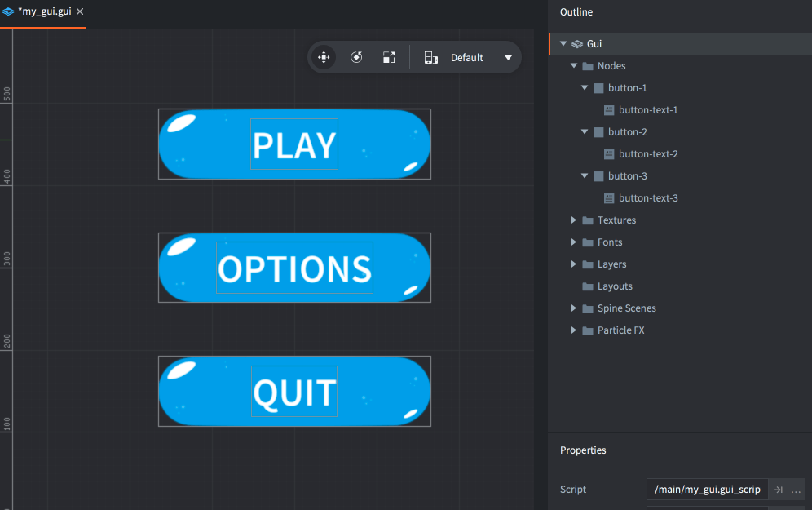Screen dimensions: 812x510
Task: Expand the Textures folder
Action: pyautogui.click(x=574, y=220)
